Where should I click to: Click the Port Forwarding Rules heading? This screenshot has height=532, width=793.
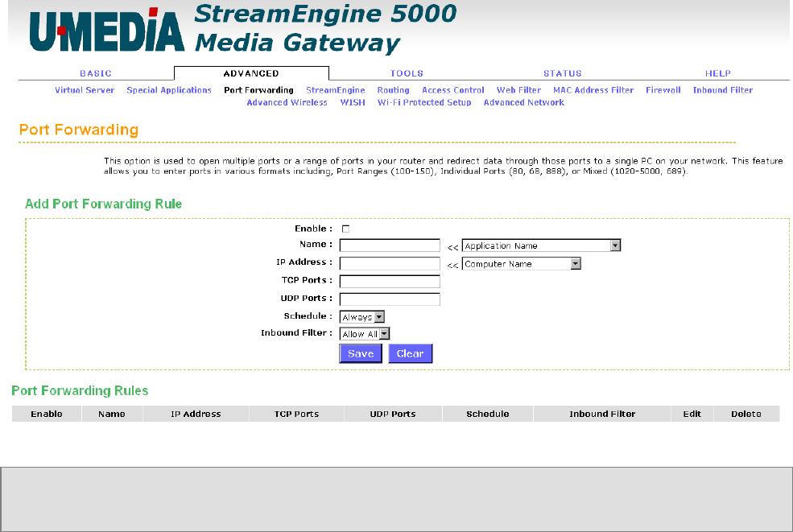pyautogui.click(x=80, y=391)
